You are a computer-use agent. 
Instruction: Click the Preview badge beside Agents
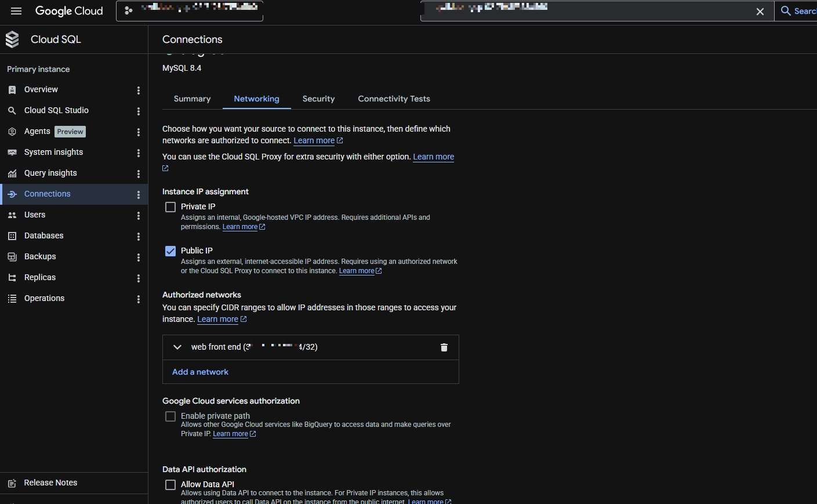(70, 132)
